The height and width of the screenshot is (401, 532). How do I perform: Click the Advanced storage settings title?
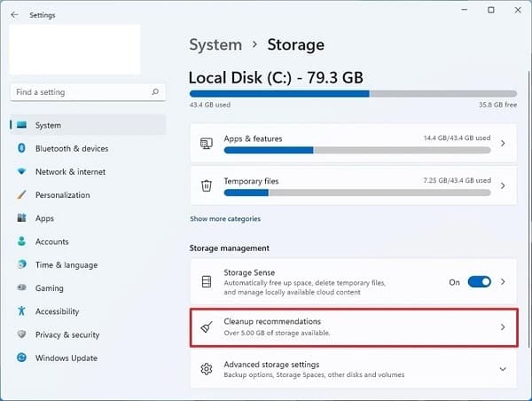point(271,365)
